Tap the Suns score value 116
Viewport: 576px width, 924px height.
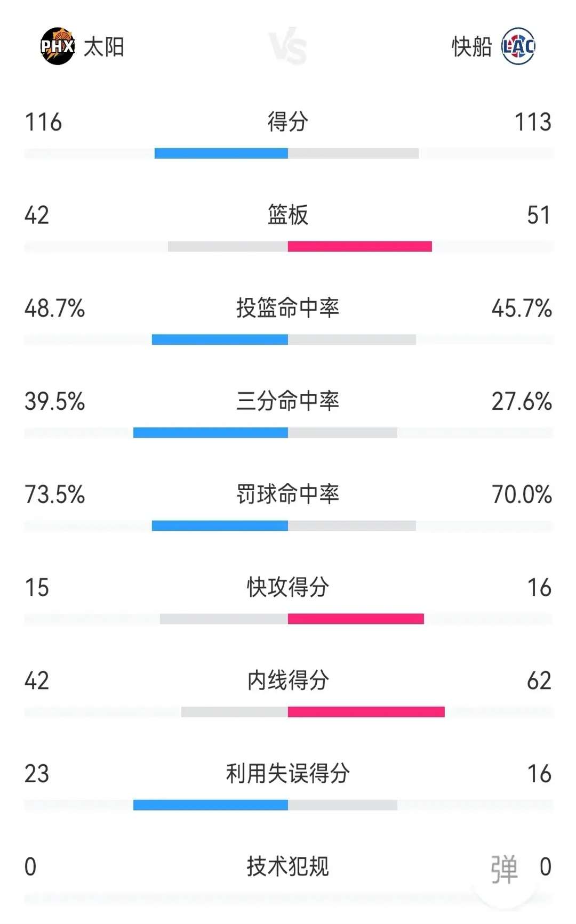coord(44,122)
